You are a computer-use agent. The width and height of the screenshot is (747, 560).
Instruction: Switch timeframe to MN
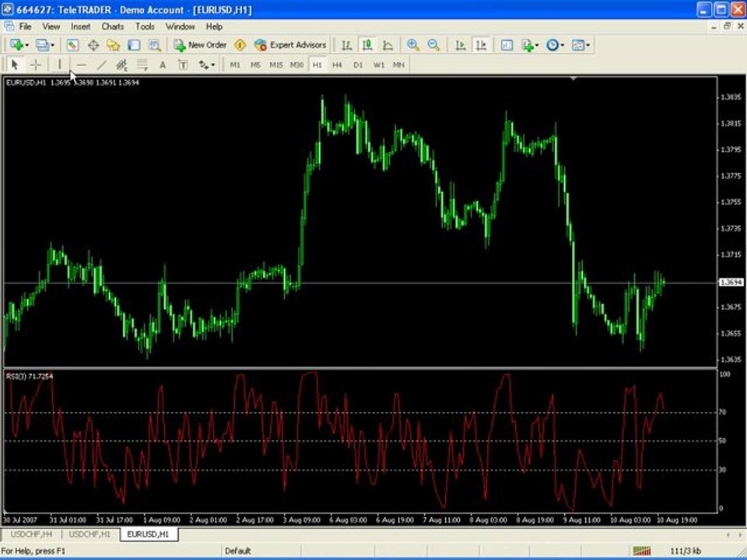(398, 65)
